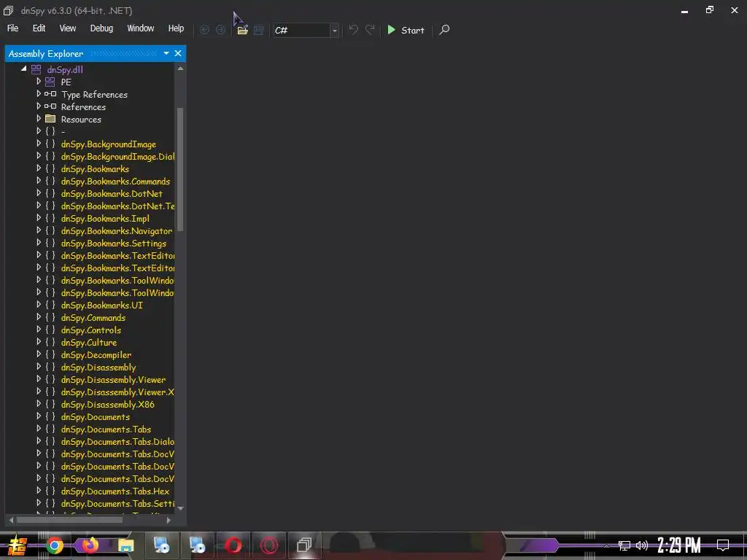
Task: Select the dnSpy.dll assembly icon
Action: point(36,69)
